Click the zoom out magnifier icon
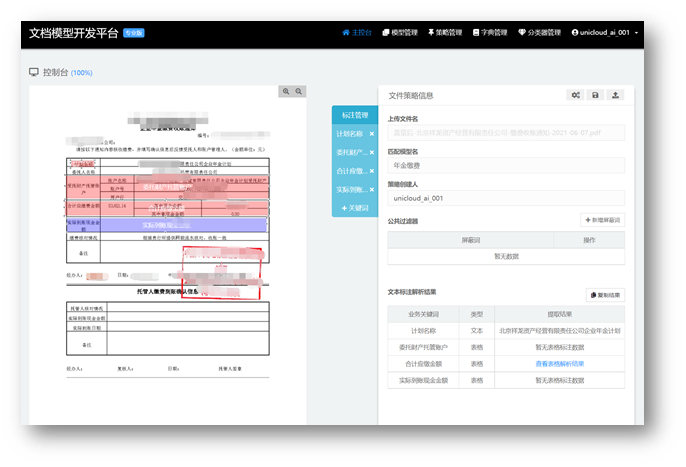Image resolution: width=686 pixels, height=467 pixels. point(298,91)
